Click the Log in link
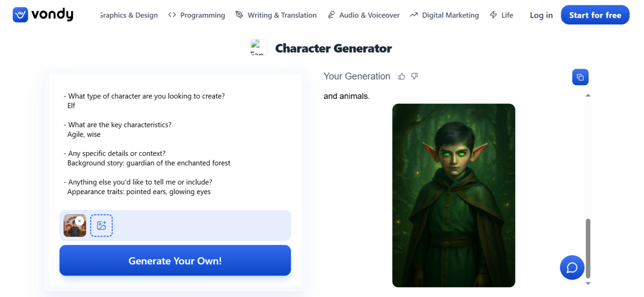The image size is (644, 297). pos(541,15)
